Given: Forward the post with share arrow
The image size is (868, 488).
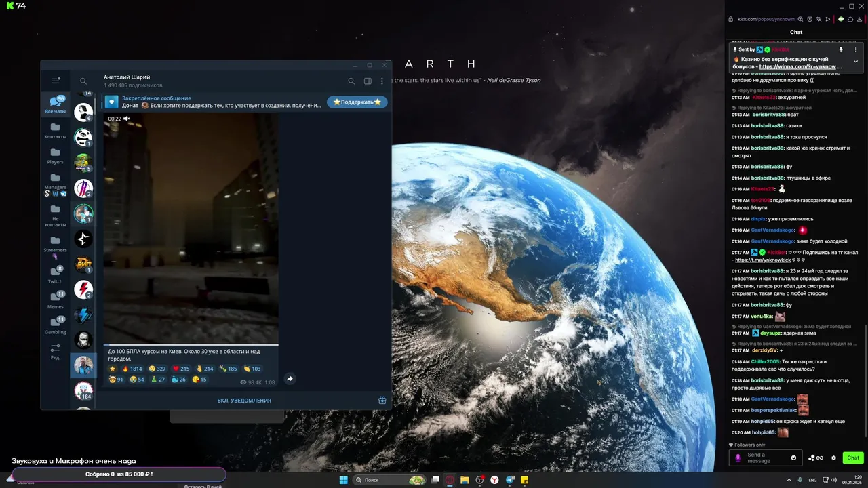Looking at the screenshot, I should click(x=290, y=379).
